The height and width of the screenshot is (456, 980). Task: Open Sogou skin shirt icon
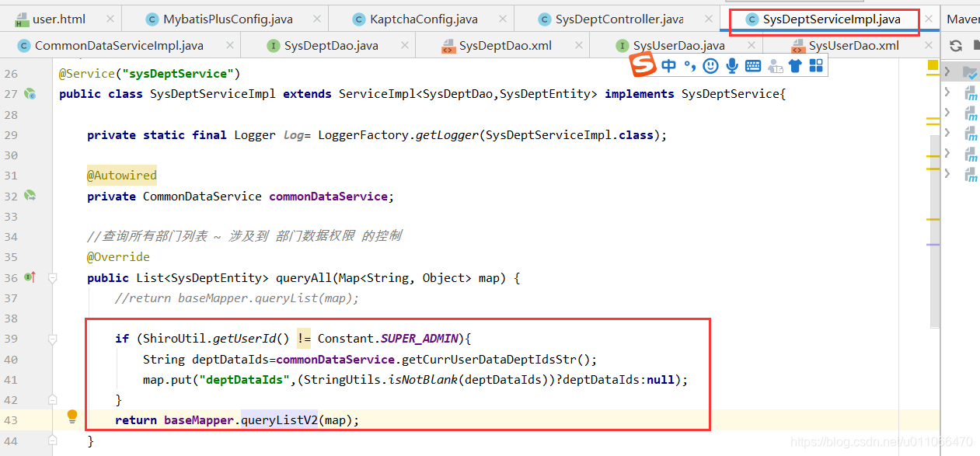(x=795, y=66)
